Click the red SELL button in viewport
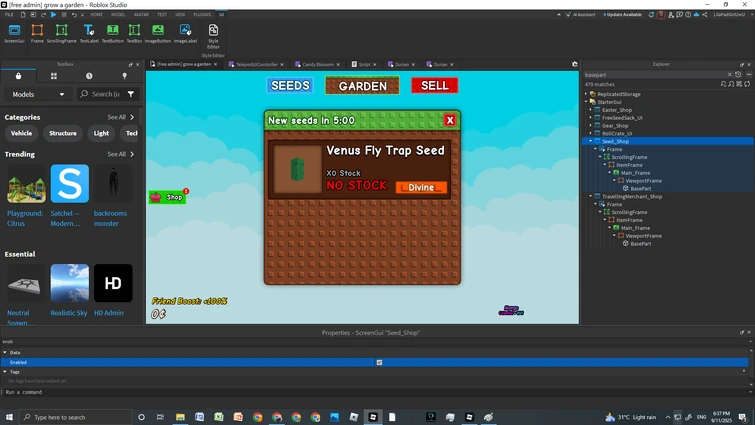Image resolution: width=755 pixels, height=425 pixels. click(435, 86)
